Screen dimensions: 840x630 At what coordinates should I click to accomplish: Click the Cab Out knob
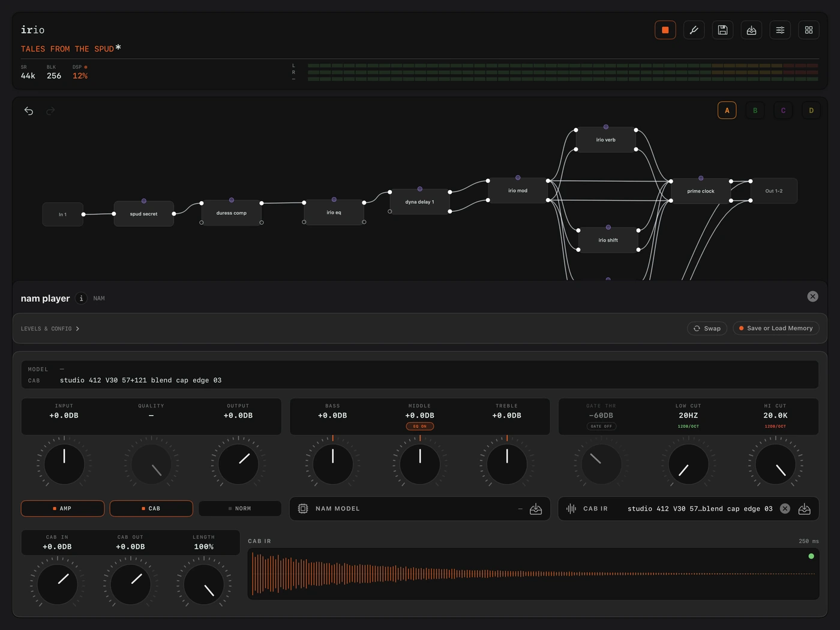tap(130, 584)
